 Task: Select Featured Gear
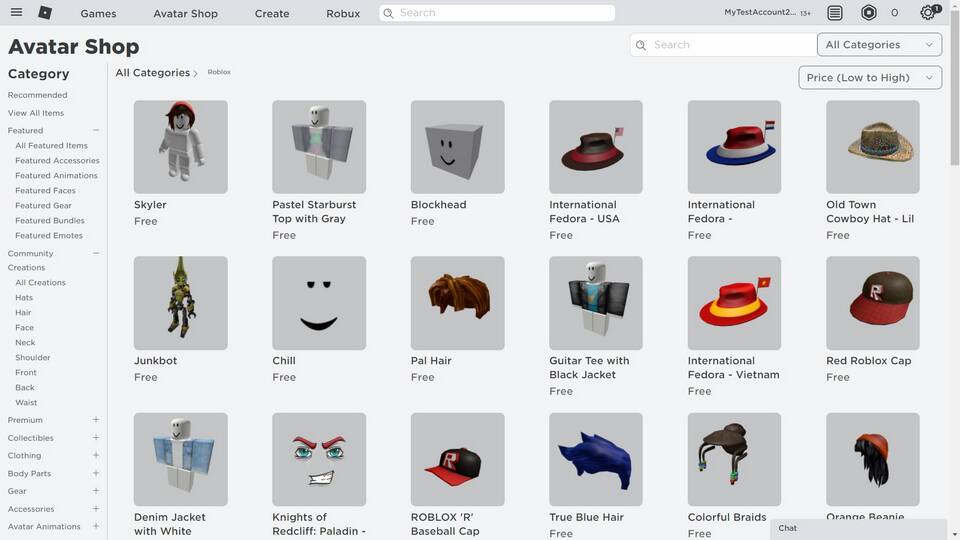(43, 205)
